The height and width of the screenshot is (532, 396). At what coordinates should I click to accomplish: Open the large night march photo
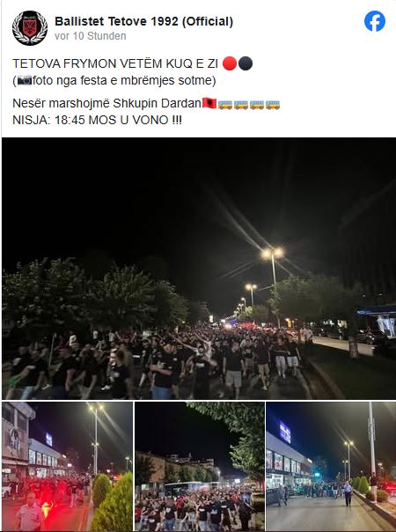coord(199,269)
